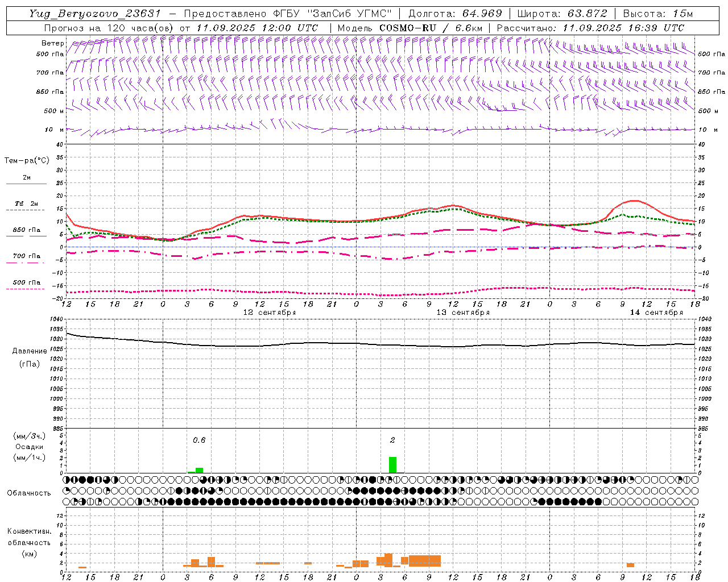Click the 1000 value on the right pressure axis
The height and width of the screenshot is (582, 728).
click(x=705, y=399)
